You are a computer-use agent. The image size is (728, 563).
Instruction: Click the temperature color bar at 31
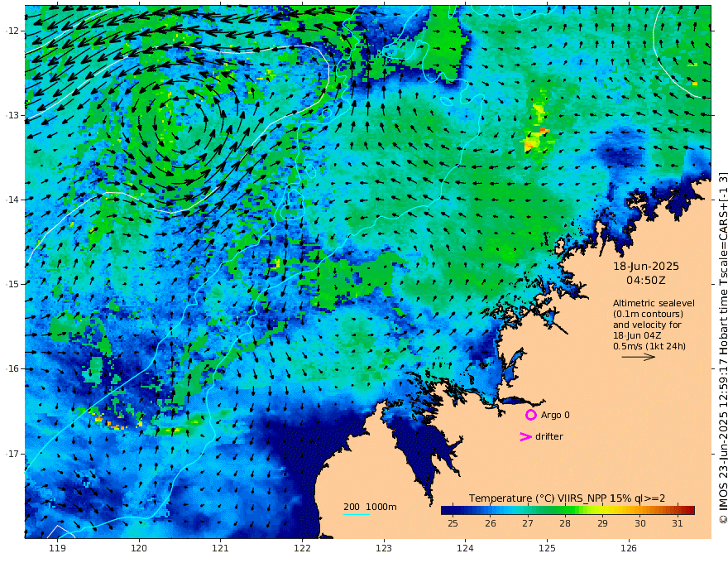pos(678,511)
